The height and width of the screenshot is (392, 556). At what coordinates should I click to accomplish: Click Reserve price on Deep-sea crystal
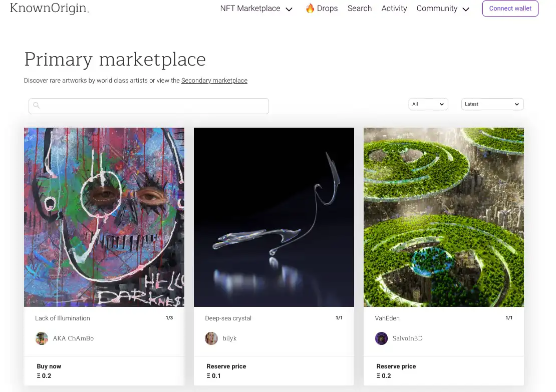tap(226, 366)
